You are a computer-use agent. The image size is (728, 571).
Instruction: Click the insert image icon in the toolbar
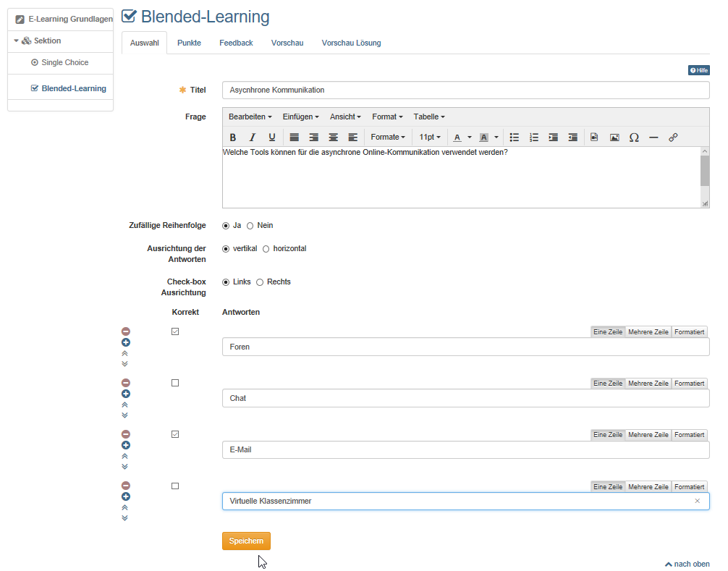(614, 138)
